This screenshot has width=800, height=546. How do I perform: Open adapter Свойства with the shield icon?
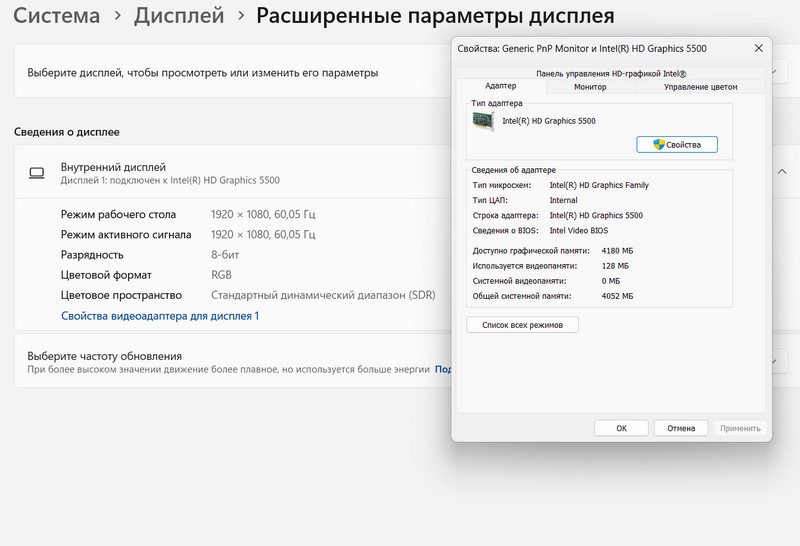(x=676, y=145)
